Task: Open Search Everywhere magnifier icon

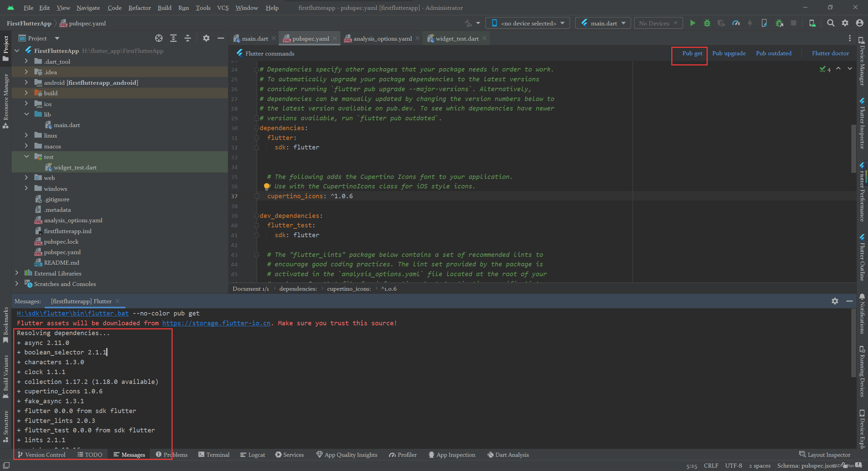Action: (x=831, y=23)
